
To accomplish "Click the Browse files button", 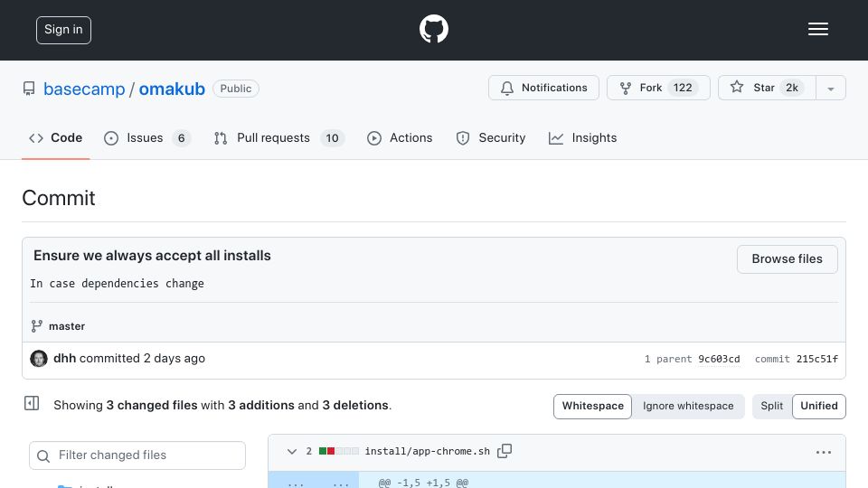I will tap(787, 259).
